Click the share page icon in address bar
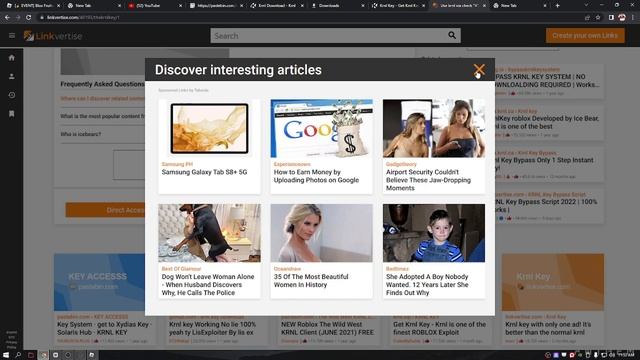 [x=587, y=18]
